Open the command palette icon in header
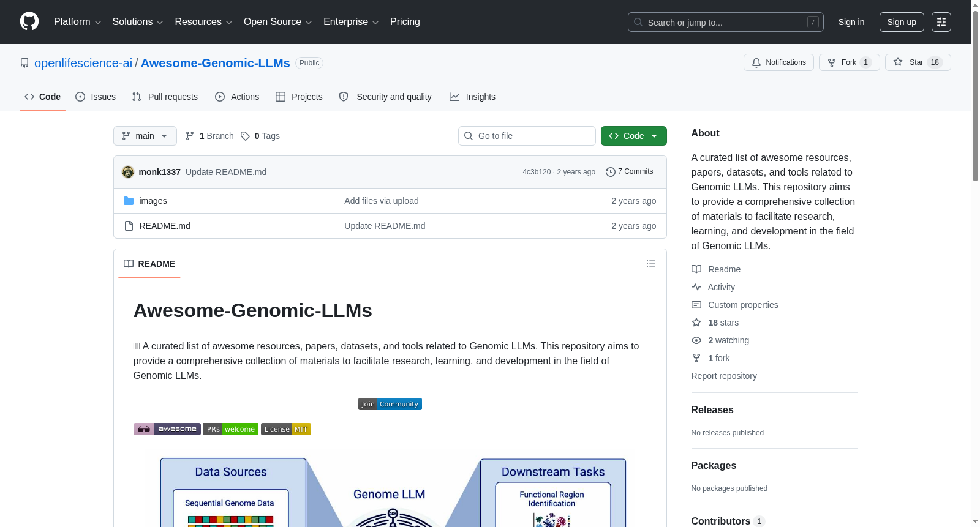980x527 pixels. pos(941,22)
